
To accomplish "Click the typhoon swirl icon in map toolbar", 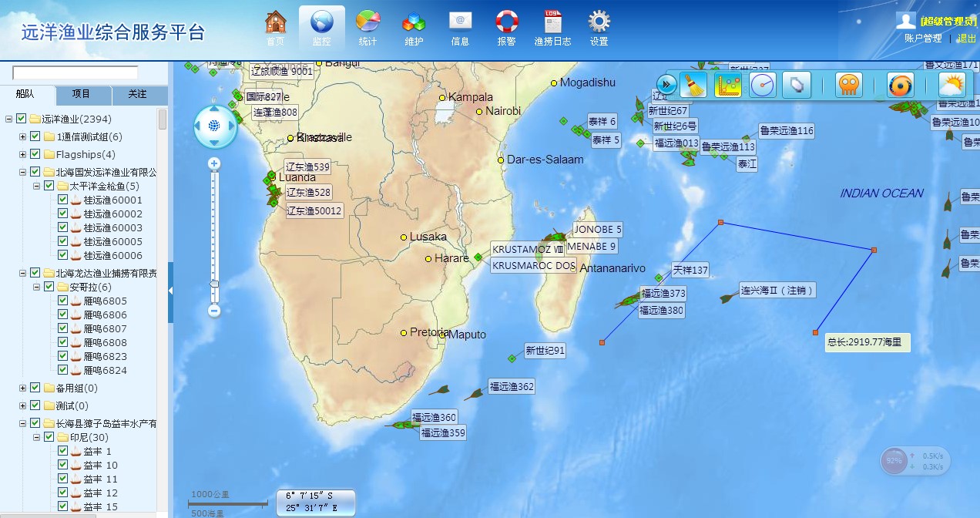I will (x=900, y=85).
